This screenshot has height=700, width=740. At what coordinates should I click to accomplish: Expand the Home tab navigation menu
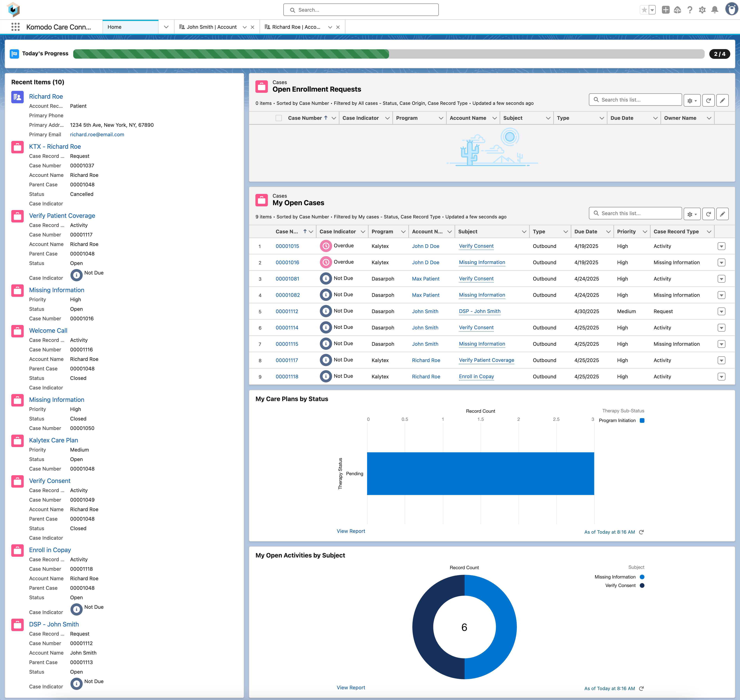pos(166,27)
